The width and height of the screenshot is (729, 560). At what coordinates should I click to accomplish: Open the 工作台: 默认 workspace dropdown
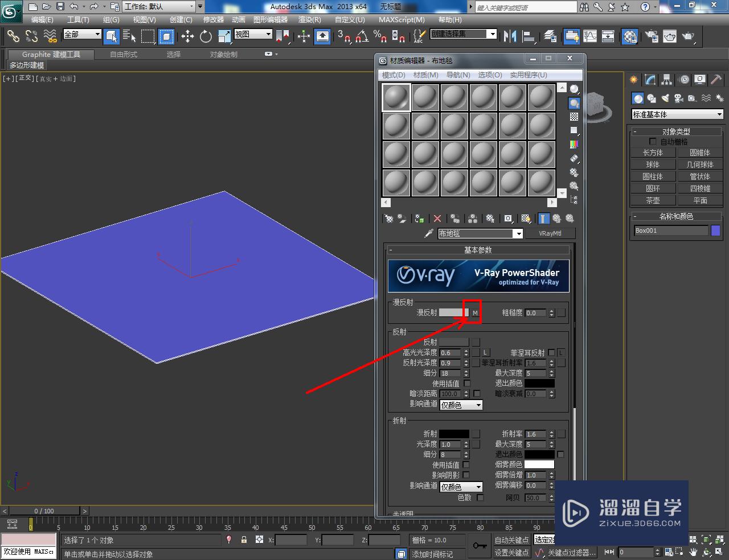[159, 7]
